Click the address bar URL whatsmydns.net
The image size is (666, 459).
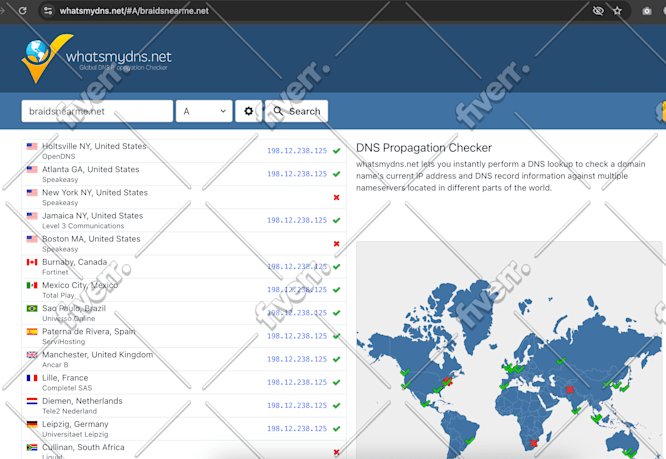coord(134,11)
